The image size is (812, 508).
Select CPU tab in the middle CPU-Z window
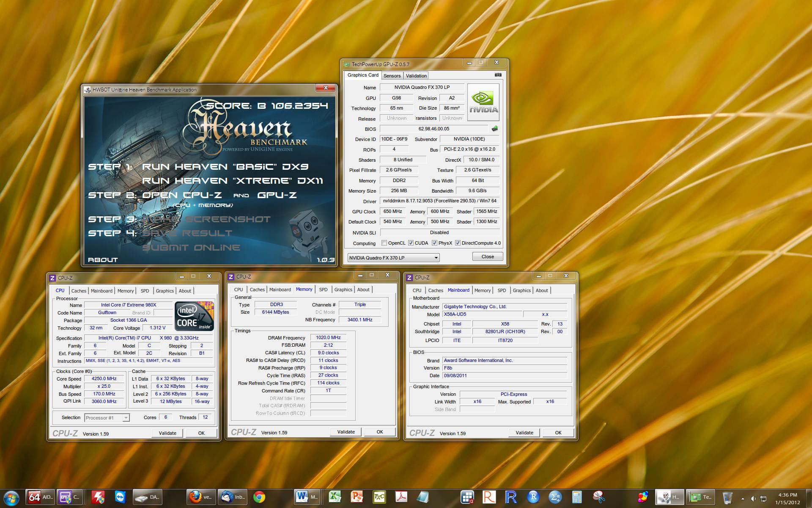tap(239, 290)
